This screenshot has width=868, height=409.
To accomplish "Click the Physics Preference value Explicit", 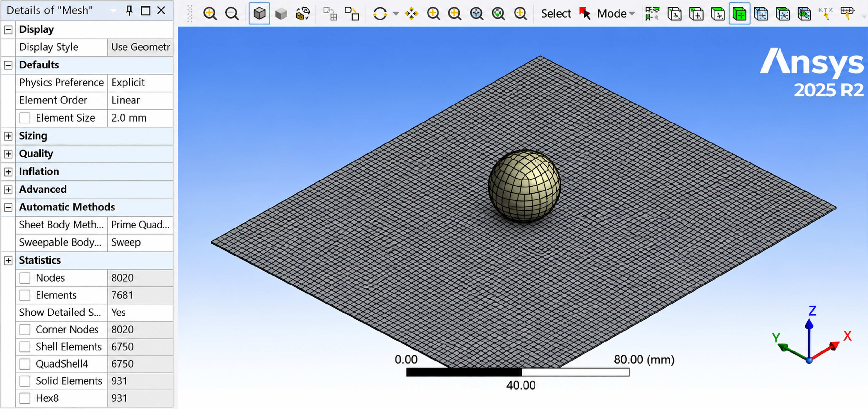I will point(140,83).
